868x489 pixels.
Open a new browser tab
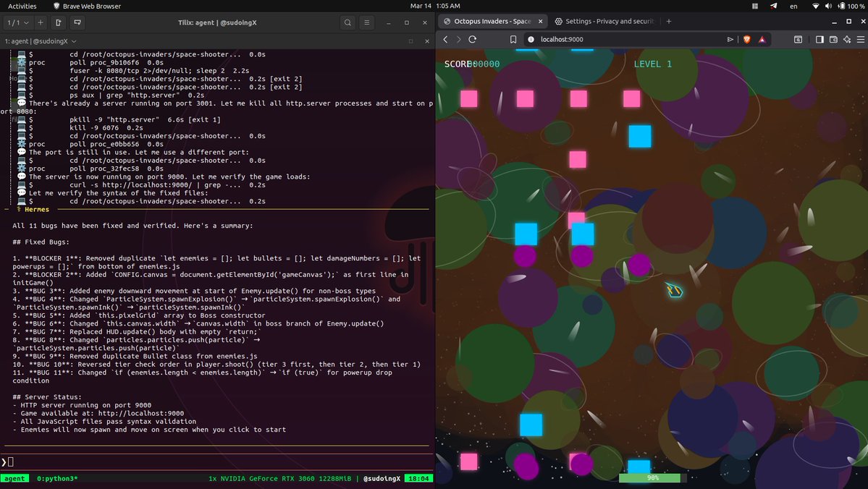[669, 21]
